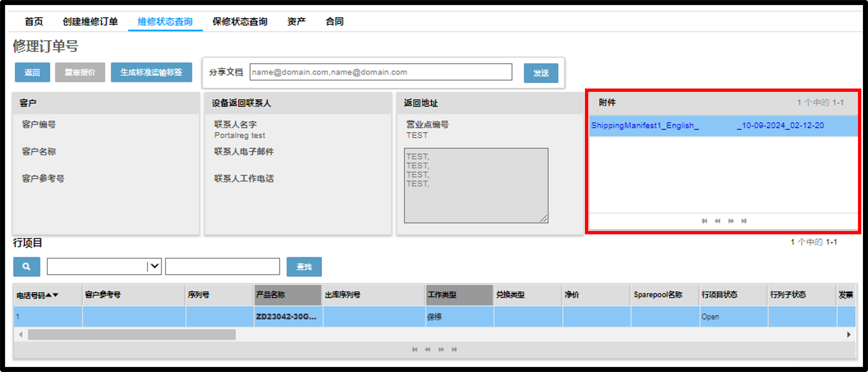Go to previous page in attachments pager
Screen dimensions: 868x372
(x=717, y=221)
